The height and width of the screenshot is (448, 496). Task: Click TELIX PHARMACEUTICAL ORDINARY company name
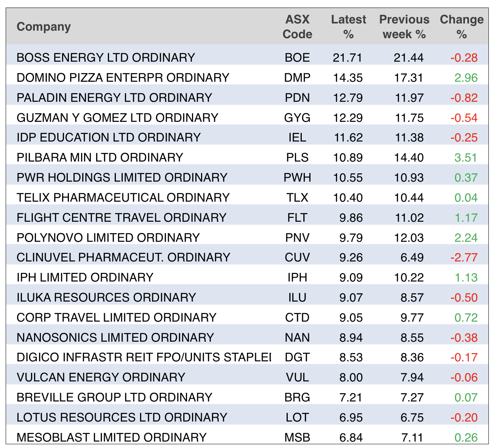123,198
